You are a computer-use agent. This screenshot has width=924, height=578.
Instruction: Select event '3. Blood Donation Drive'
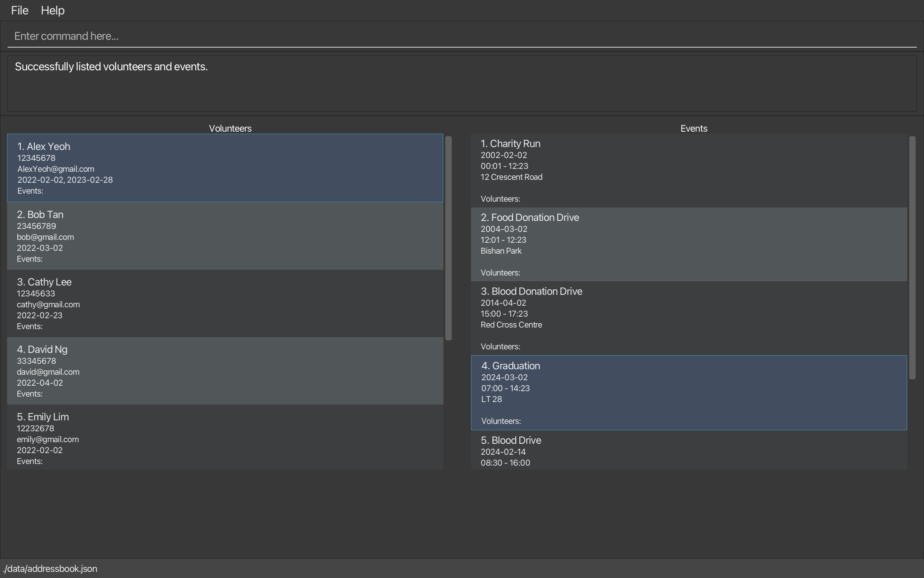click(689, 319)
